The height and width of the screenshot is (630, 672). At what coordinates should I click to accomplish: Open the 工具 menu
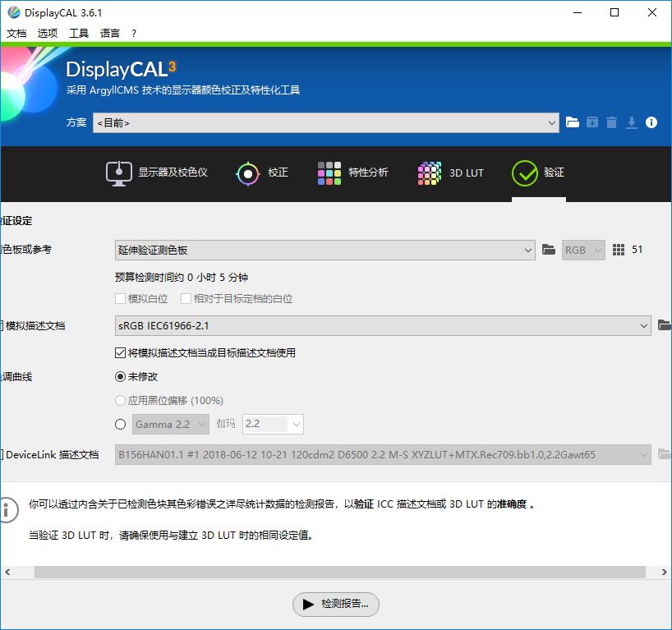[78, 33]
